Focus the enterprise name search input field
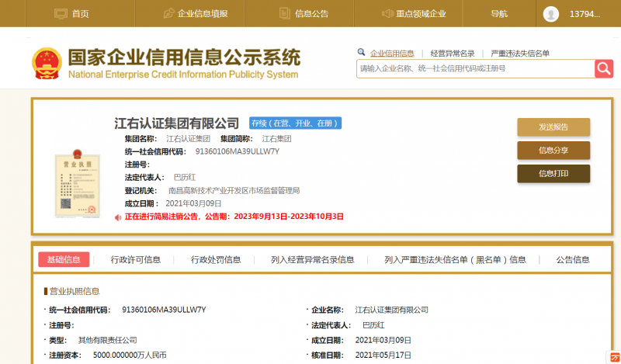Image resolution: width=621 pixels, height=364 pixels. 475,69
